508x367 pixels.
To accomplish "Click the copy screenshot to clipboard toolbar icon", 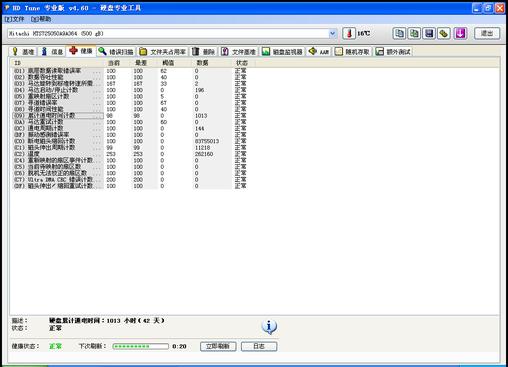I will click(x=414, y=33).
